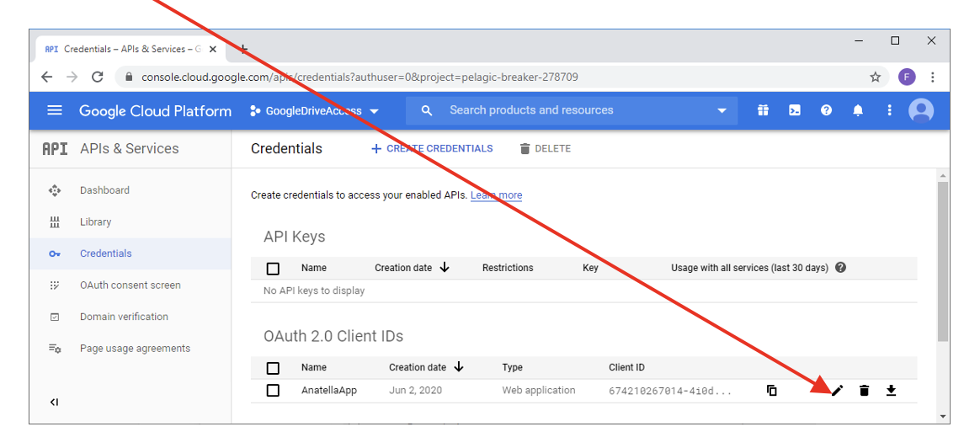
Task: Select all API Keys checkbox
Action: (273, 269)
